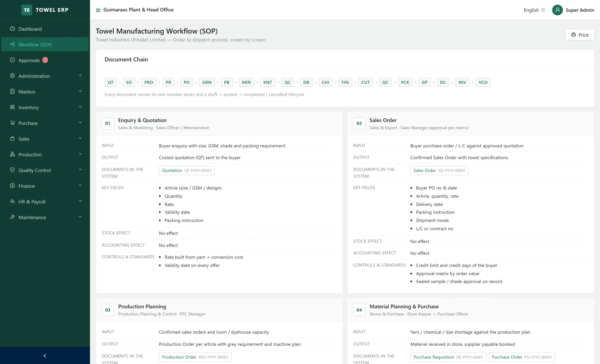
Task: Open the Super Admin user menu
Action: point(573,10)
